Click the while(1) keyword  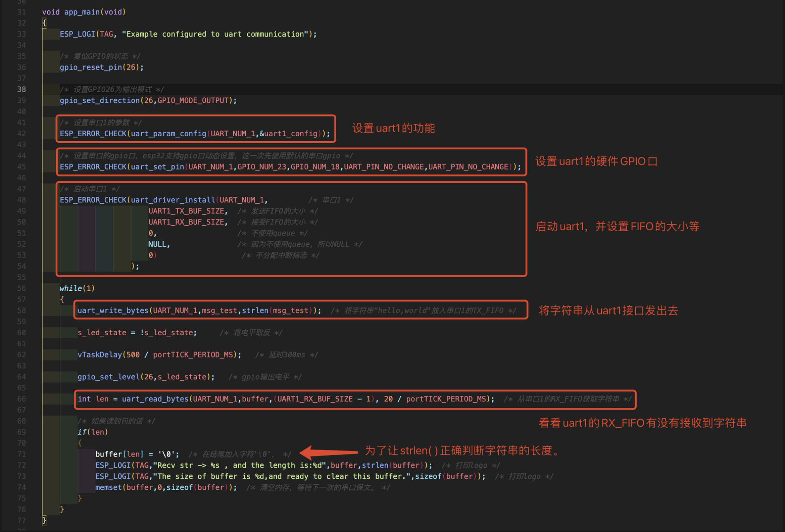(71, 288)
